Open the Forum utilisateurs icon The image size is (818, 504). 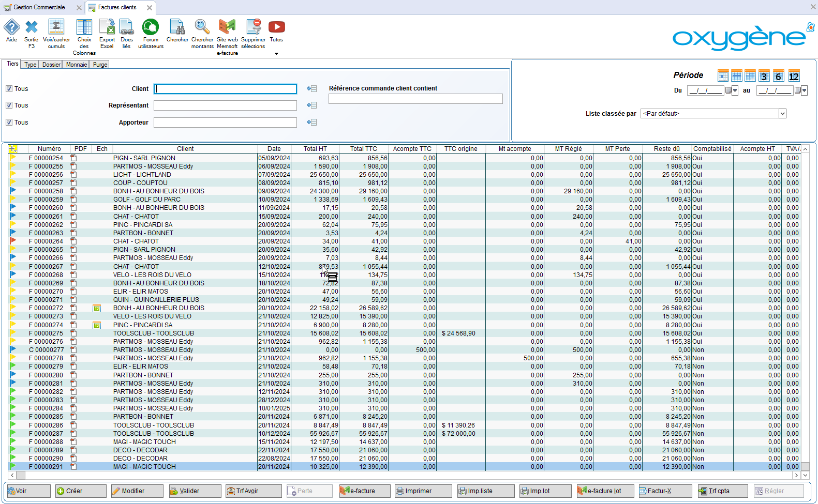click(151, 27)
